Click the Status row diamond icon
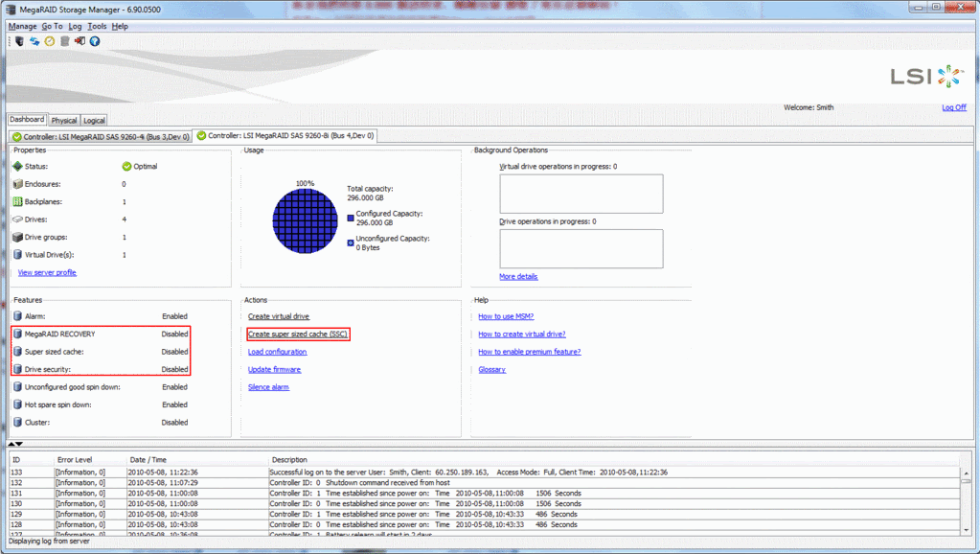 pyautogui.click(x=17, y=167)
